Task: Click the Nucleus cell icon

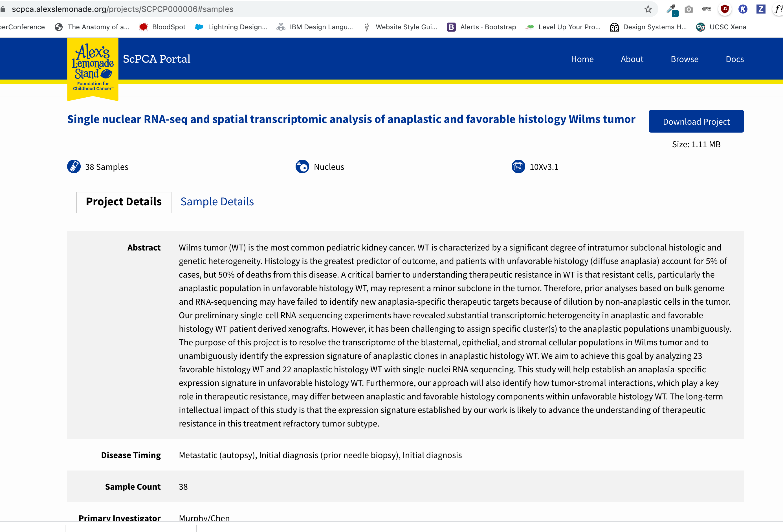Action: [x=302, y=166]
